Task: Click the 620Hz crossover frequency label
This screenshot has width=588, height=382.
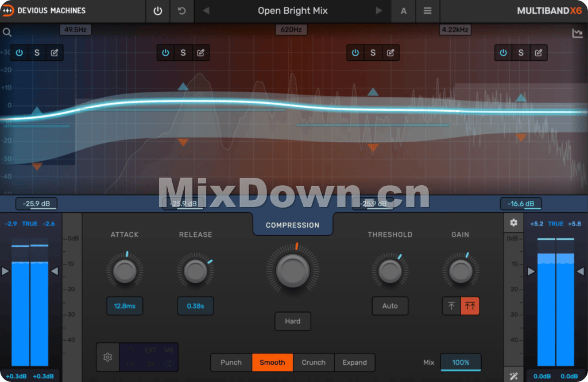Action: click(x=291, y=30)
